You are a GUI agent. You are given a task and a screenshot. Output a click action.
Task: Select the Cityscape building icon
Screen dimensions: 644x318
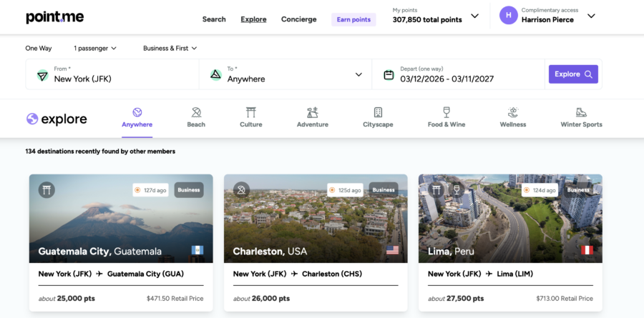click(378, 112)
